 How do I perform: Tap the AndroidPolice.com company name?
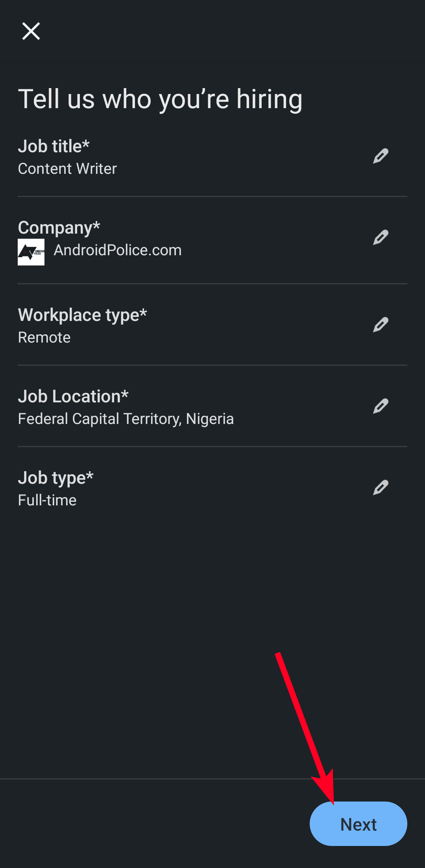click(x=118, y=250)
